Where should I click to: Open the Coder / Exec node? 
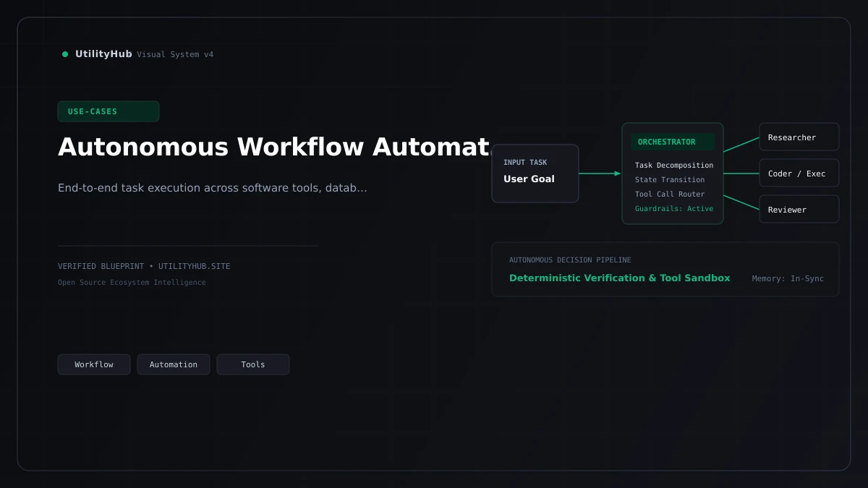[x=799, y=174]
